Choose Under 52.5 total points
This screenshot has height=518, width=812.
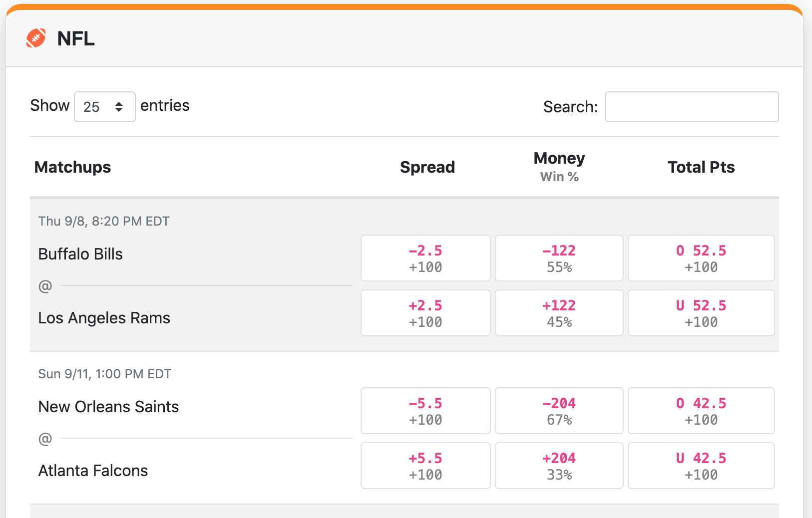[701, 313]
